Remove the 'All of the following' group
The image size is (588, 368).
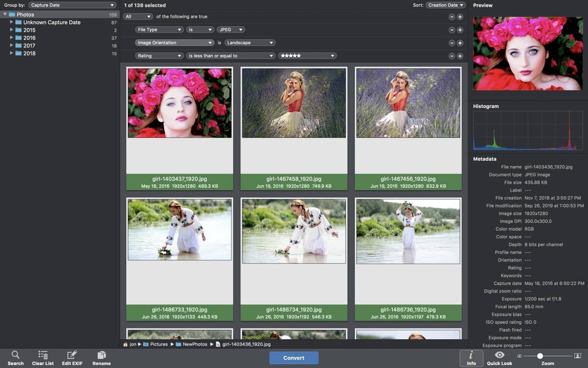(x=452, y=17)
